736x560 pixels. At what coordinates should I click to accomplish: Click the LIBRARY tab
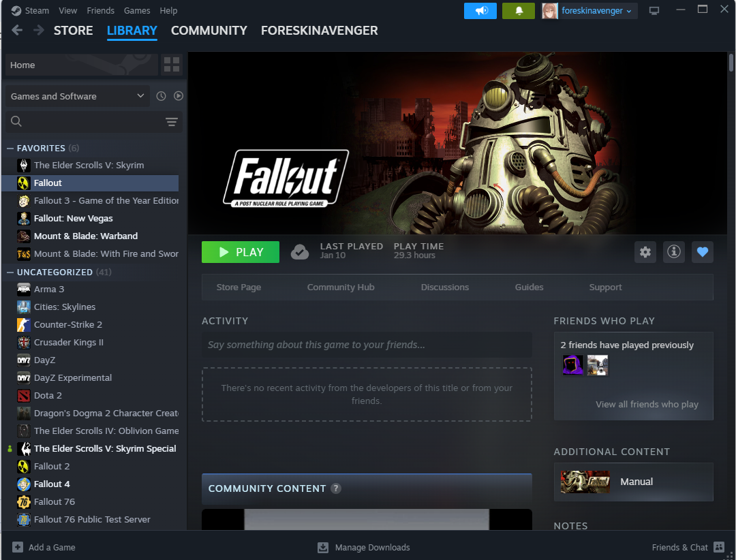132,31
